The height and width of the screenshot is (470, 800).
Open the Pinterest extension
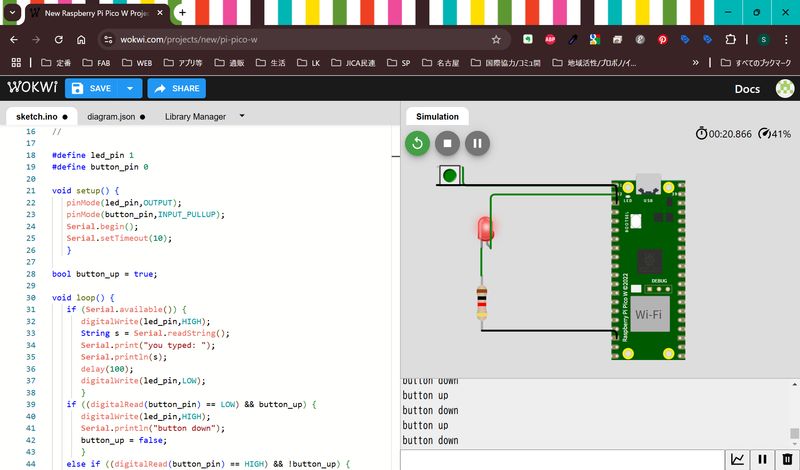(x=662, y=39)
